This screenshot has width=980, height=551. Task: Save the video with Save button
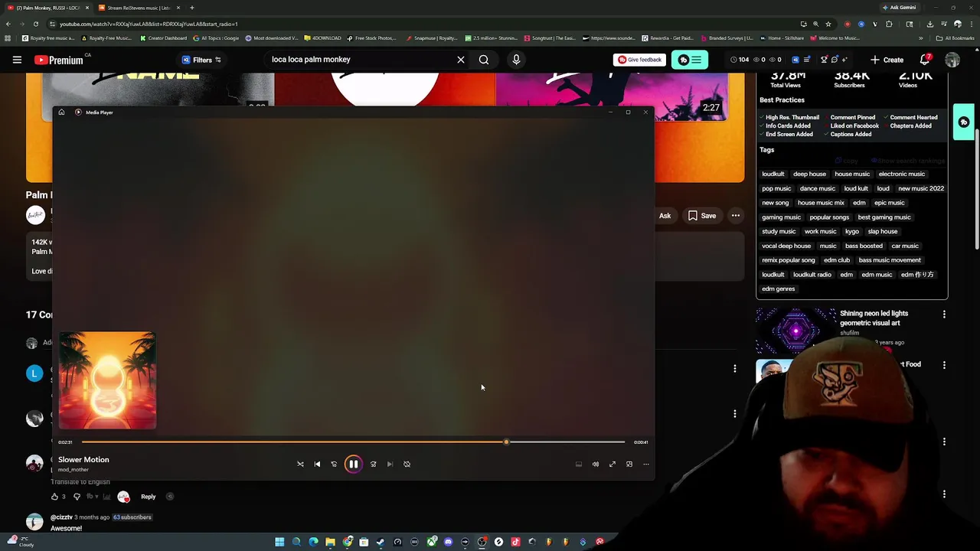[x=702, y=216]
